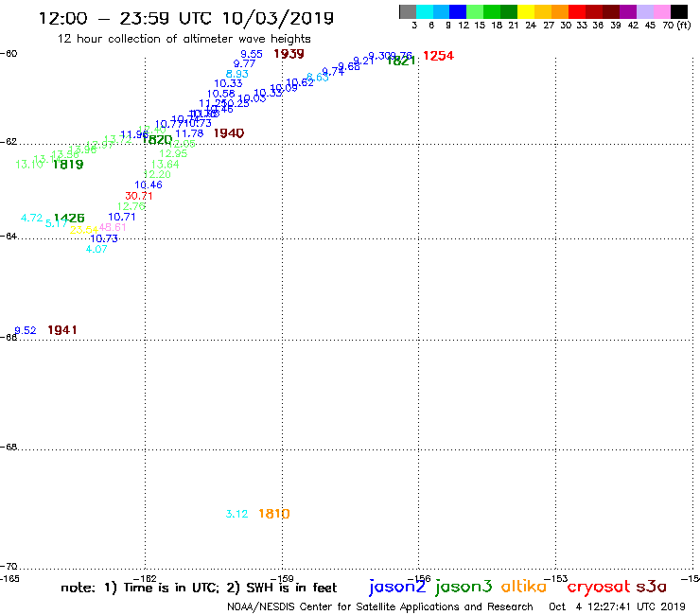
Task: Click the red cryosat pass time 1254
Action: point(438,56)
